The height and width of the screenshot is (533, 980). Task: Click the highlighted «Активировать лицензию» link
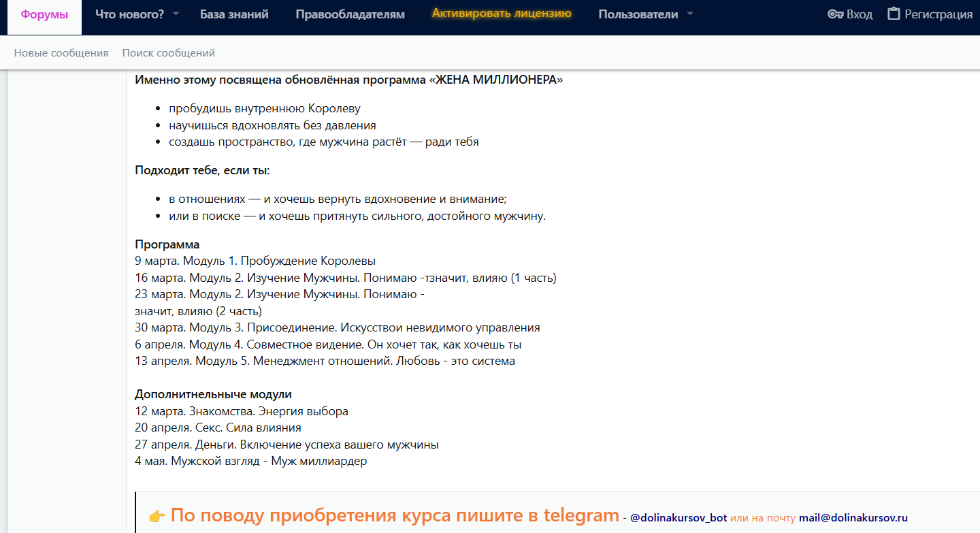[501, 13]
